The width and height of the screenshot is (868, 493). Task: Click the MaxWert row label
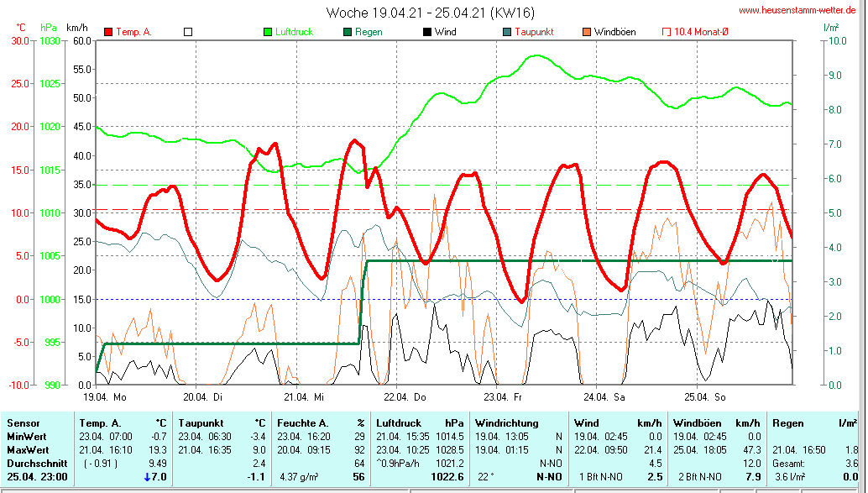pos(28,450)
